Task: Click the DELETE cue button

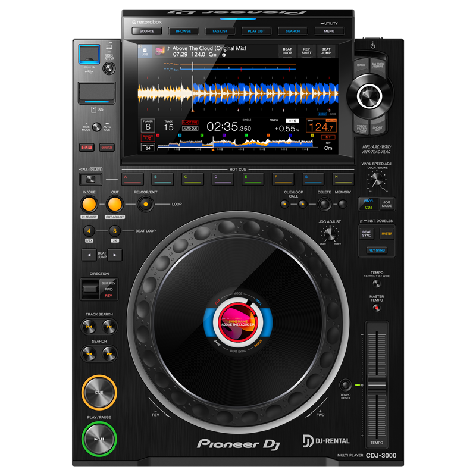Action: point(324,204)
